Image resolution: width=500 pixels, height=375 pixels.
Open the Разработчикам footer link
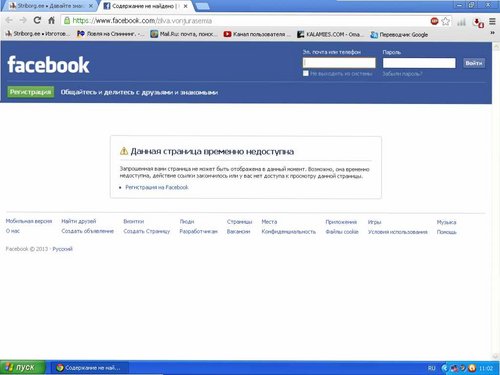coord(198,231)
